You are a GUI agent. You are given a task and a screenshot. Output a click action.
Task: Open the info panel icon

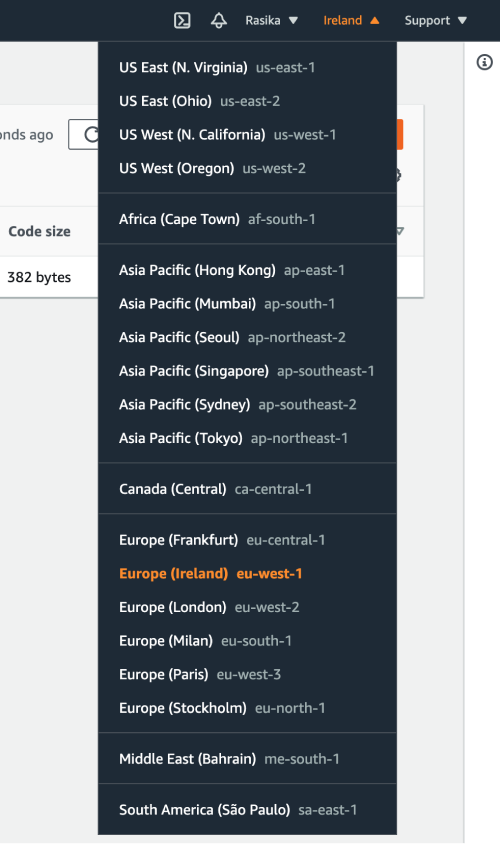pyautogui.click(x=484, y=62)
